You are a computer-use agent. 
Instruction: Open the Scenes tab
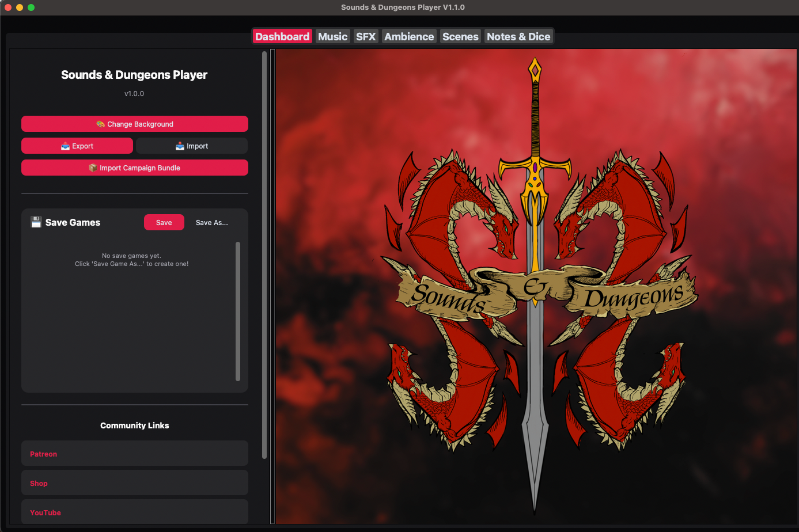point(460,36)
